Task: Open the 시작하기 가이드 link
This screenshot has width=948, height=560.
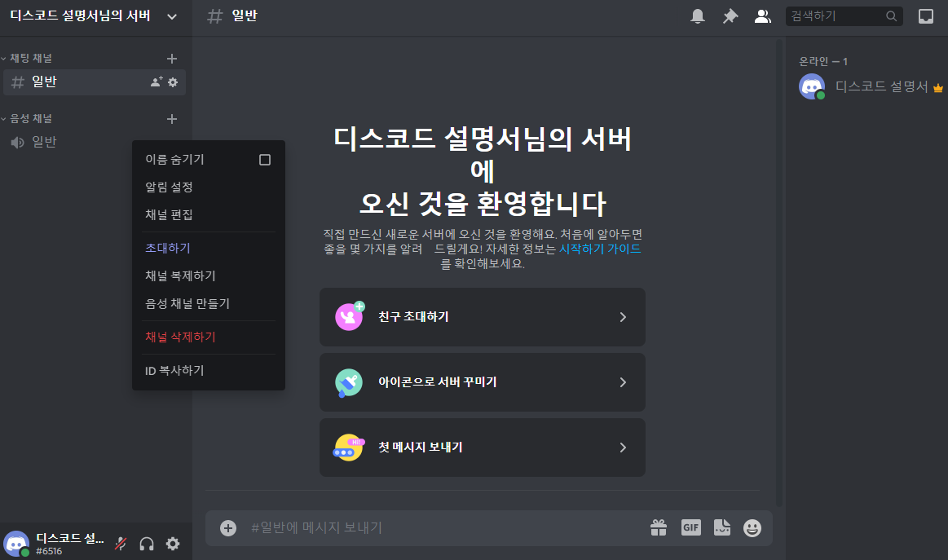Action: point(600,249)
